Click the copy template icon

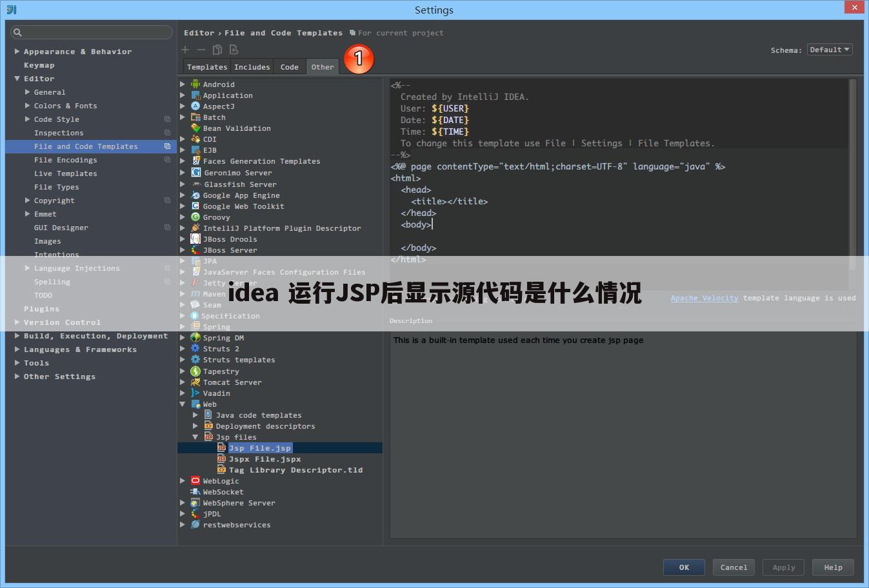point(217,50)
